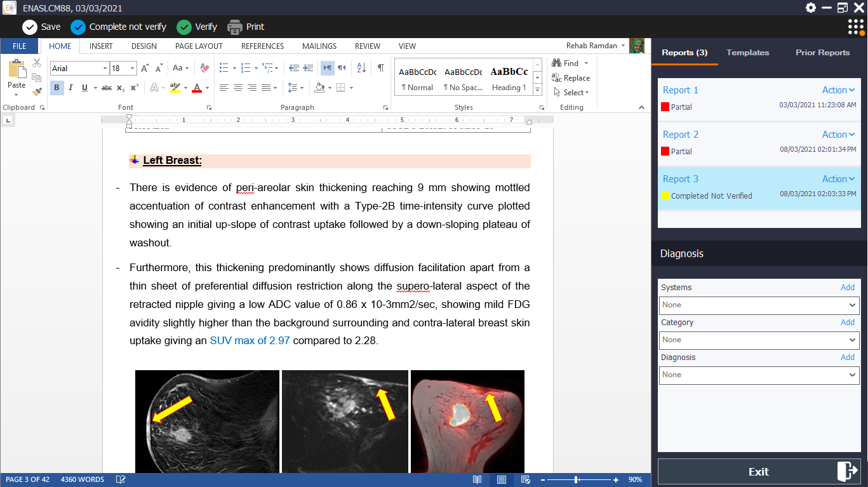The width and height of the screenshot is (868, 487).
Task: Switch to the Templates tab
Action: pyautogui.click(x=747, y=53)
